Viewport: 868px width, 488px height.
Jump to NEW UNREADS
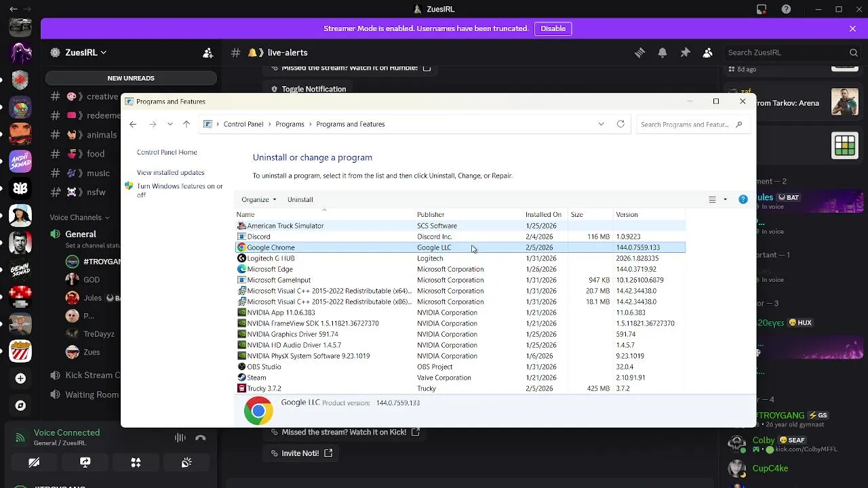pos(131,78)
